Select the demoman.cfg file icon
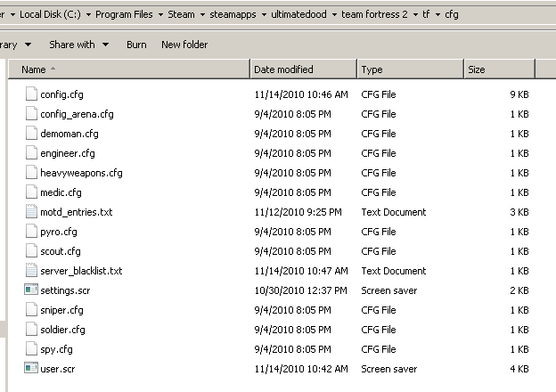This screenshot has height=392, width=556. click(x=31, y=134)
